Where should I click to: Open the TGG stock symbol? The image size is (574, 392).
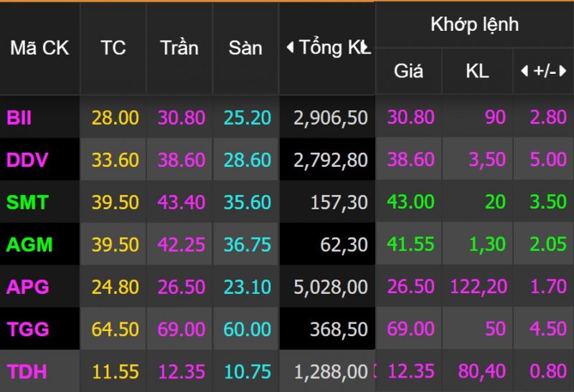point(28,329)
